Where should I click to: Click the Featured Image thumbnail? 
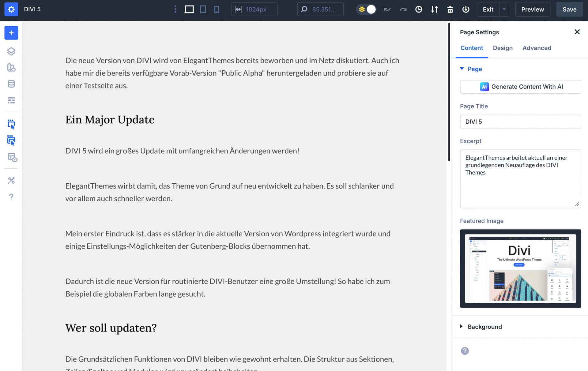(520, 268)
